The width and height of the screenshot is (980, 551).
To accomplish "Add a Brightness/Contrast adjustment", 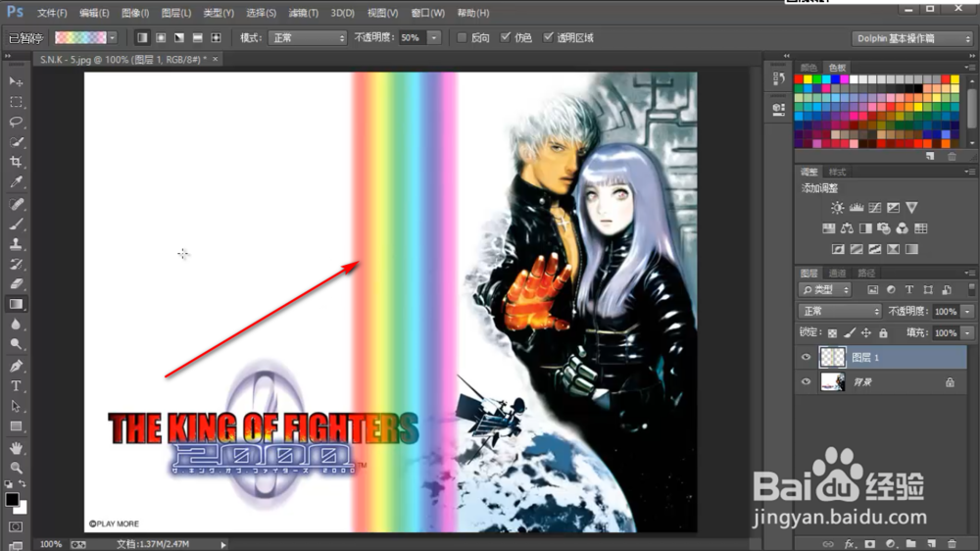I will pyautogui.click(x=838, y=208).
